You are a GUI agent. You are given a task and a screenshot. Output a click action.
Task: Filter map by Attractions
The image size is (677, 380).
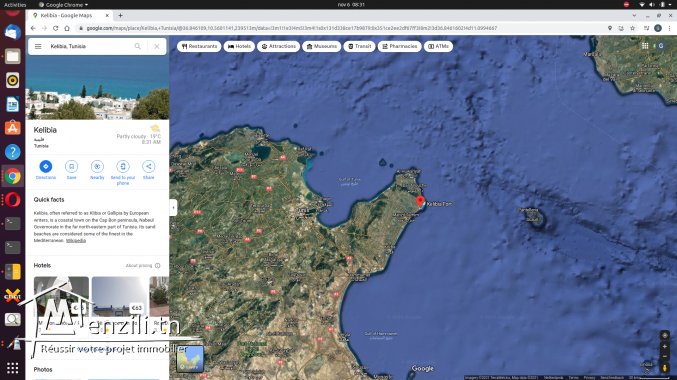278,46
